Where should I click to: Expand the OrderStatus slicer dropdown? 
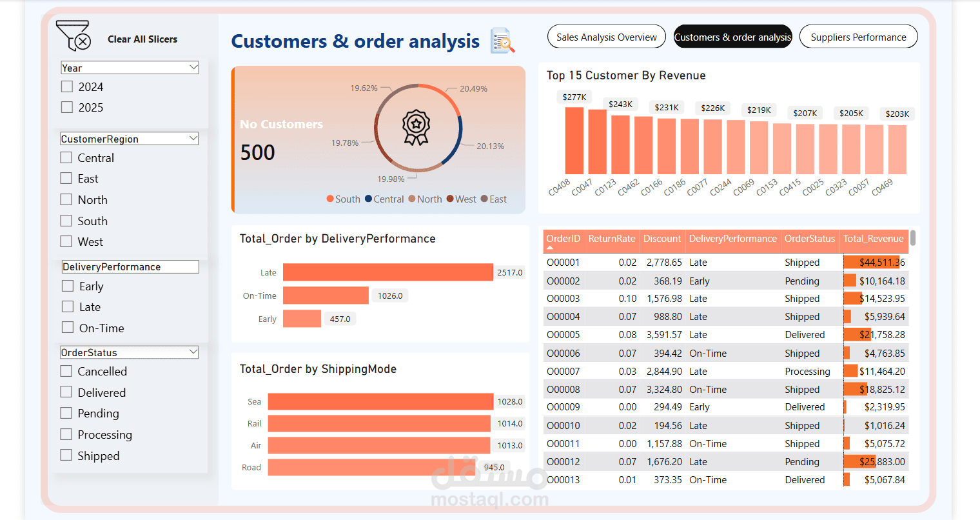click(193, 352)
